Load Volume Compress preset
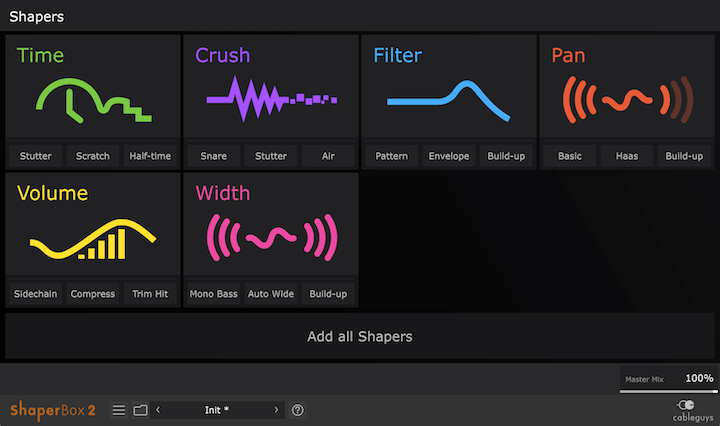This screenshot has width=720, height=426. pyautogui.click(x=93, y=294)
